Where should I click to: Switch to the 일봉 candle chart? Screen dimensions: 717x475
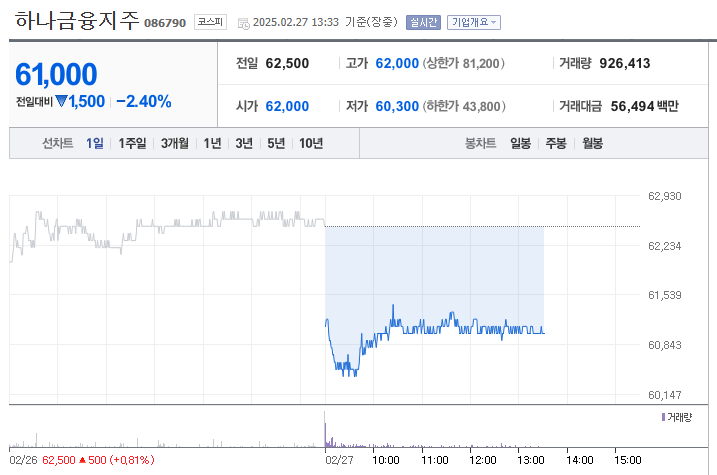pyautogui.click(x=520, y=144)
